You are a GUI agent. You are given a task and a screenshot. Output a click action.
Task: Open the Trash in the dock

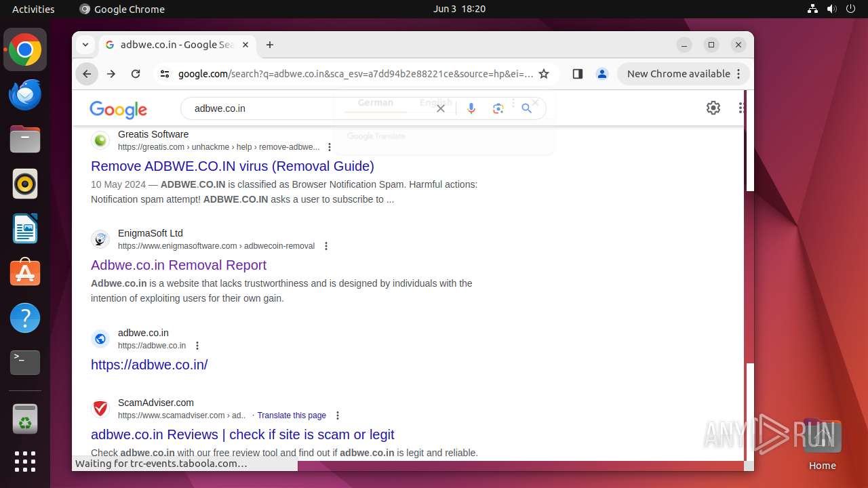tap(25, 419)
